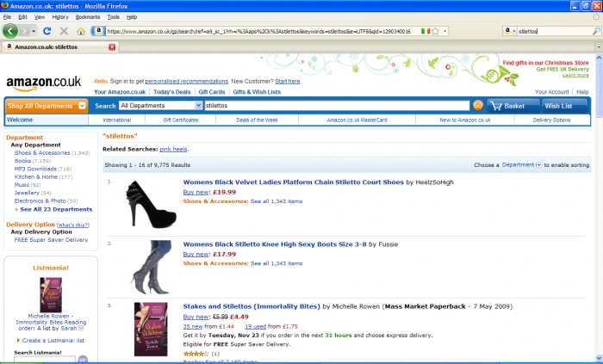
Task: Click the flag icon in the address bar
Action: 426,31
